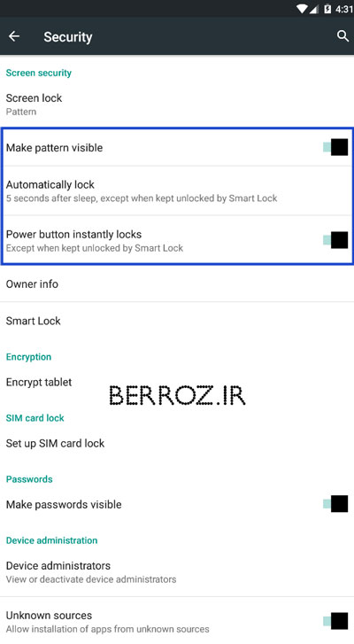Open Device administrators entry
This screenshot has height=644, width=354.
click(177, 571)
